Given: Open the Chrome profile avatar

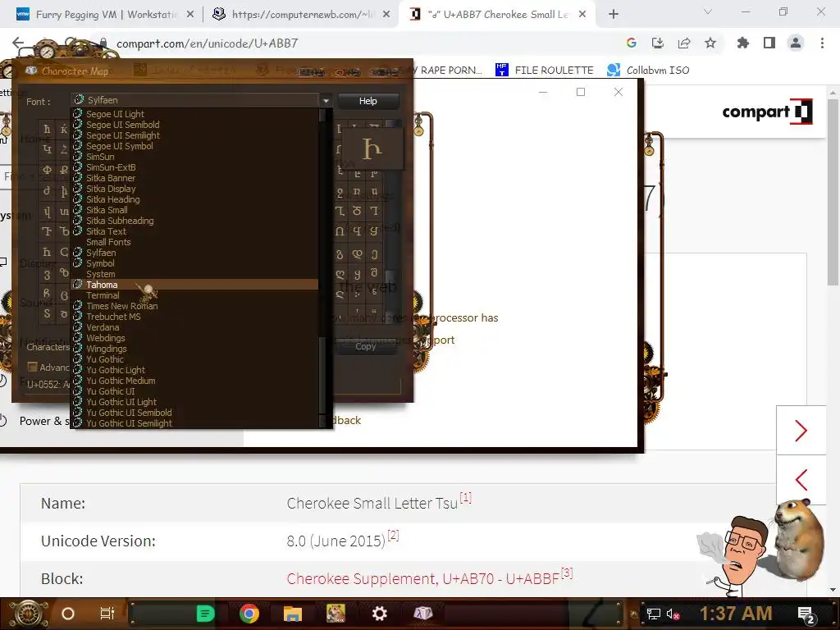Looking at the screenshot, I should point(796,43).
